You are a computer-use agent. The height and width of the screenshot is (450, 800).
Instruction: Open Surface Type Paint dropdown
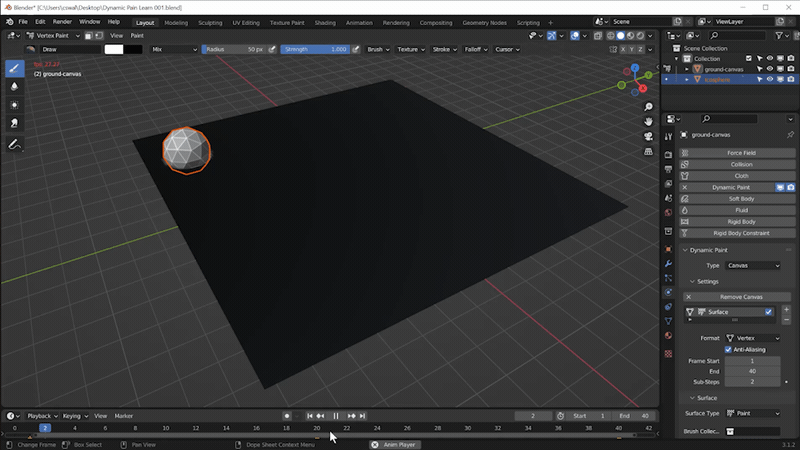[753, 413]
